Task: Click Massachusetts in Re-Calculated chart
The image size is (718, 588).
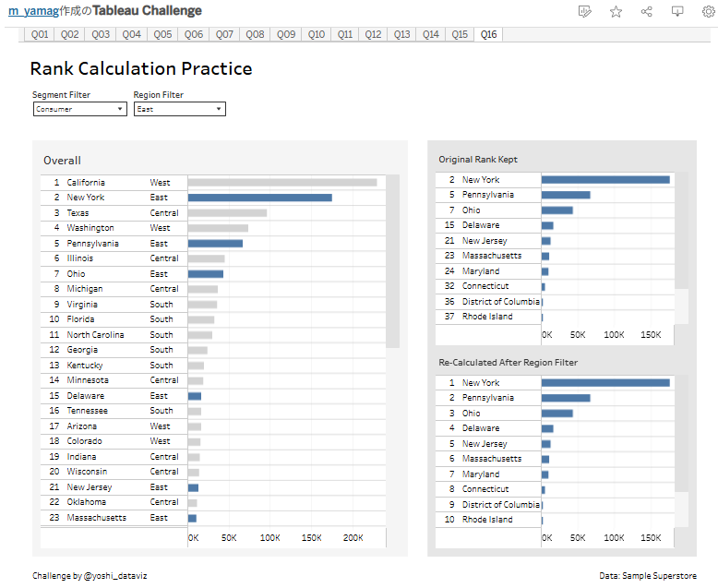Action: tap(492, 459)
